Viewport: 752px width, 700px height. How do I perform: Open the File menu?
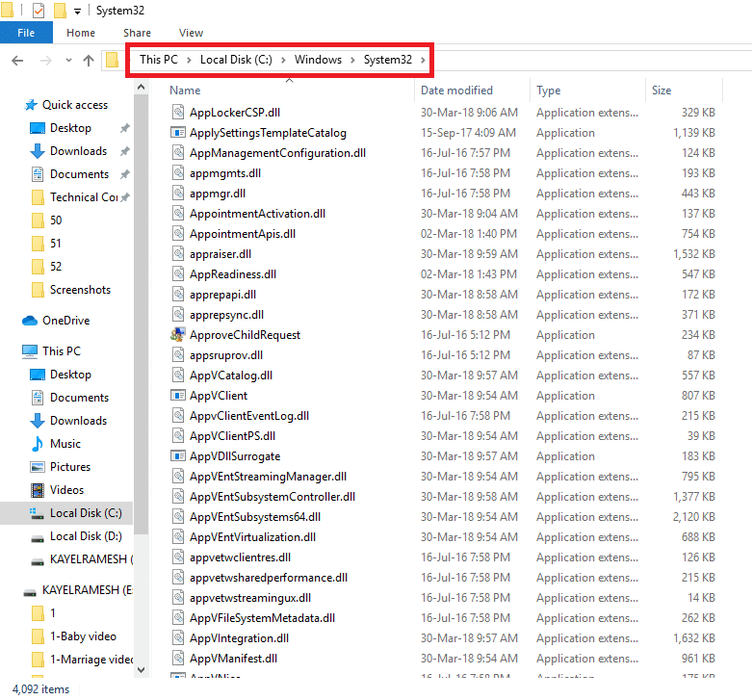tap(26, 33)
